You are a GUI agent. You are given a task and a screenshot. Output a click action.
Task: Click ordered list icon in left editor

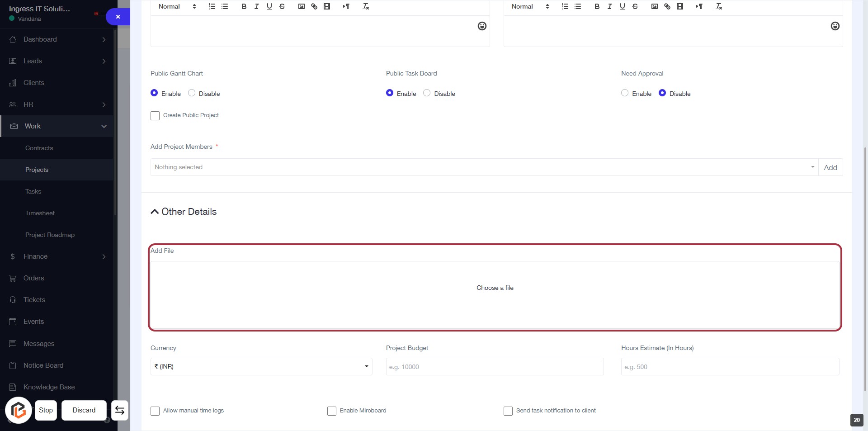click(x=212, y=6)
